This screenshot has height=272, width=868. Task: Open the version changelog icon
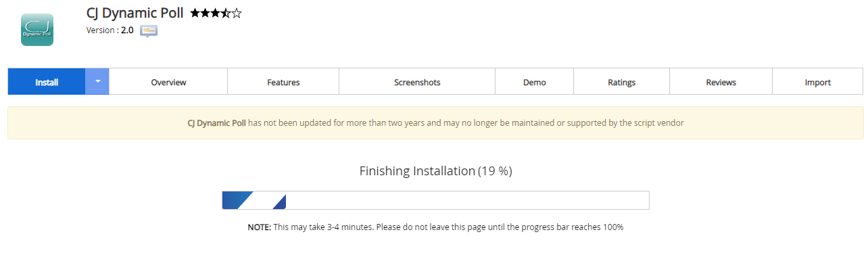(x=149, y=30)
